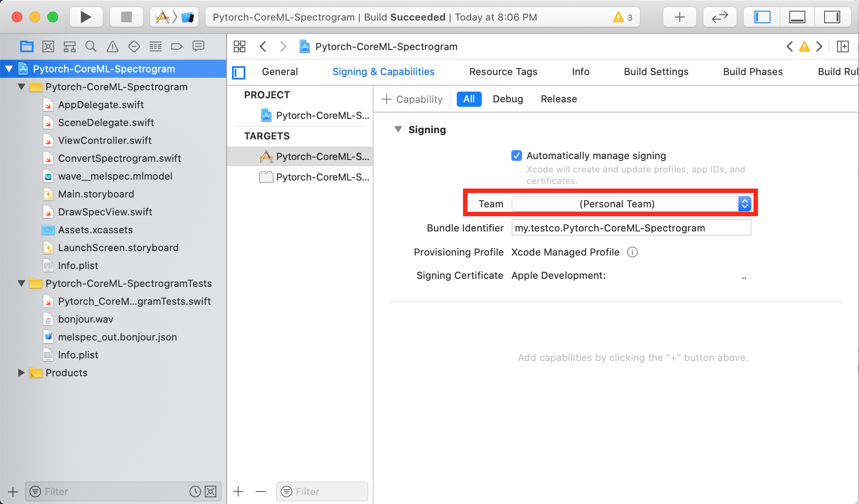Viewport: 859px width, 504px height.
Task: Toggle source-control status filter icon
Action: point(211,491)
